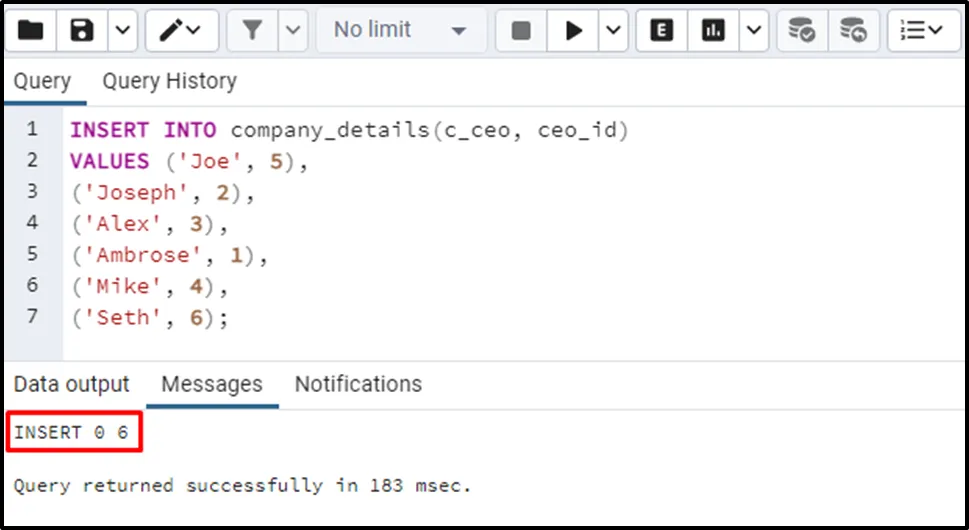Screen dimensions: 969x530
Task: Click the Rollback database icon
Action: 852,31
